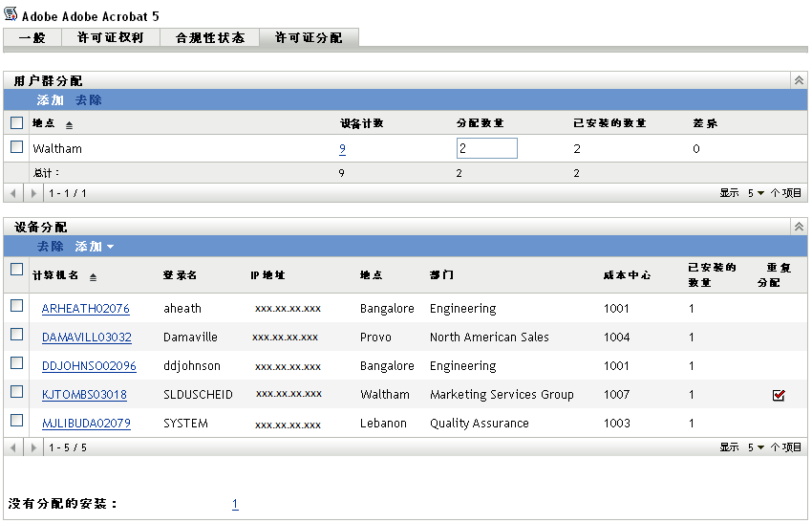This screenshot has height=523, width=812.
Task: Go to next page in 设备分配 pager
Action: coord(33,447)
